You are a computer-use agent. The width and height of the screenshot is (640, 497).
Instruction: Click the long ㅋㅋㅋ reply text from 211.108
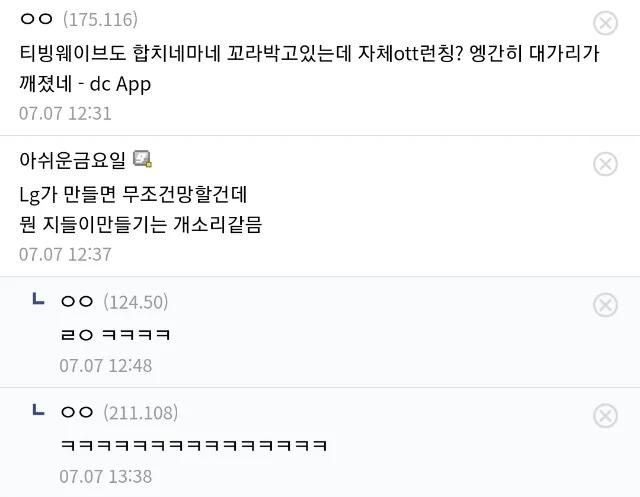click(194, 445)
